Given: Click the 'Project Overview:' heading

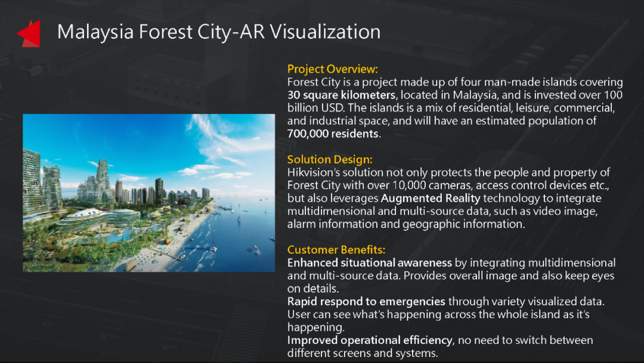Looking at the screenshot, I should pos(332,69).
